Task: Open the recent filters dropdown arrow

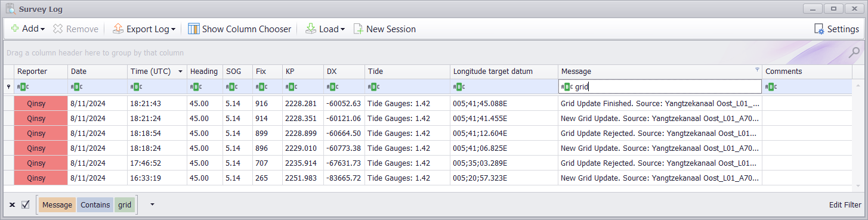Action: 152,204
